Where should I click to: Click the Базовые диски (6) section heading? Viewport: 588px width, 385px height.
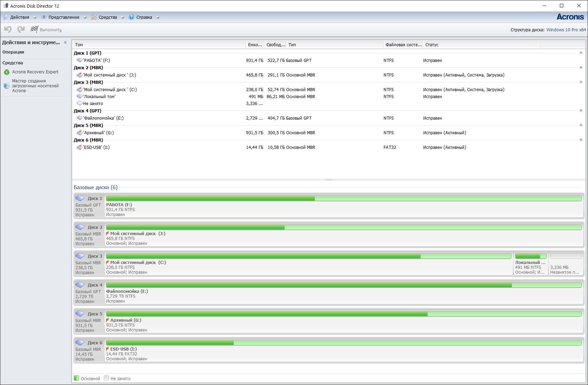(x=96, y=187)
